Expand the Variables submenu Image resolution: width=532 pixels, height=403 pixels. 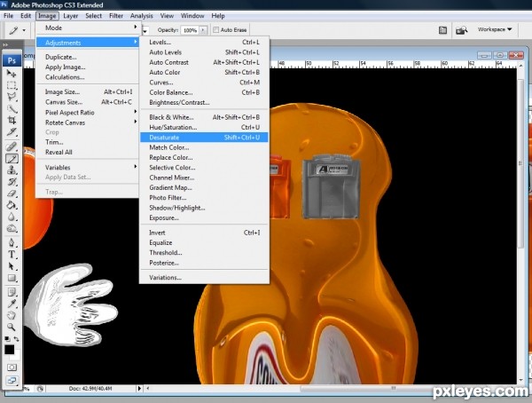(88, 168)
